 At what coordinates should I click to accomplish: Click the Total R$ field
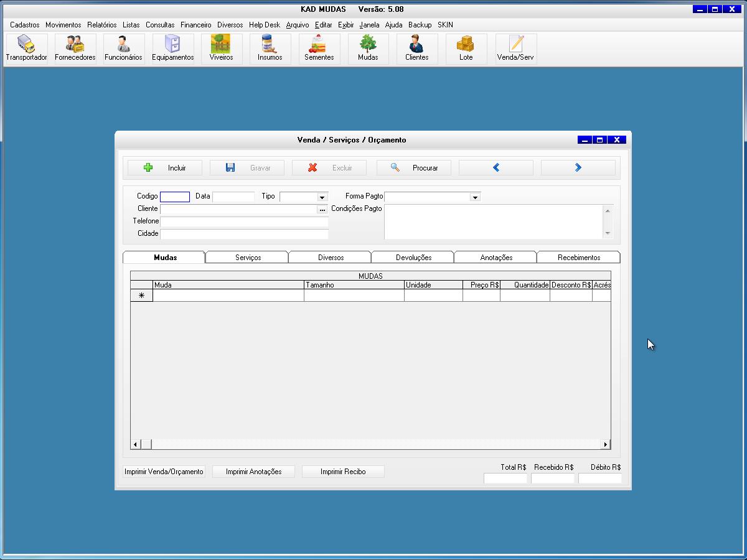click(x=505, y=478)
